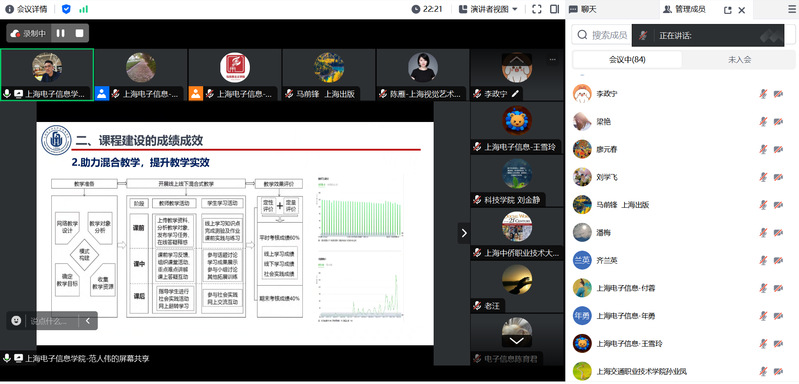Collapse the chat input bar arrow

coord(88,321)
